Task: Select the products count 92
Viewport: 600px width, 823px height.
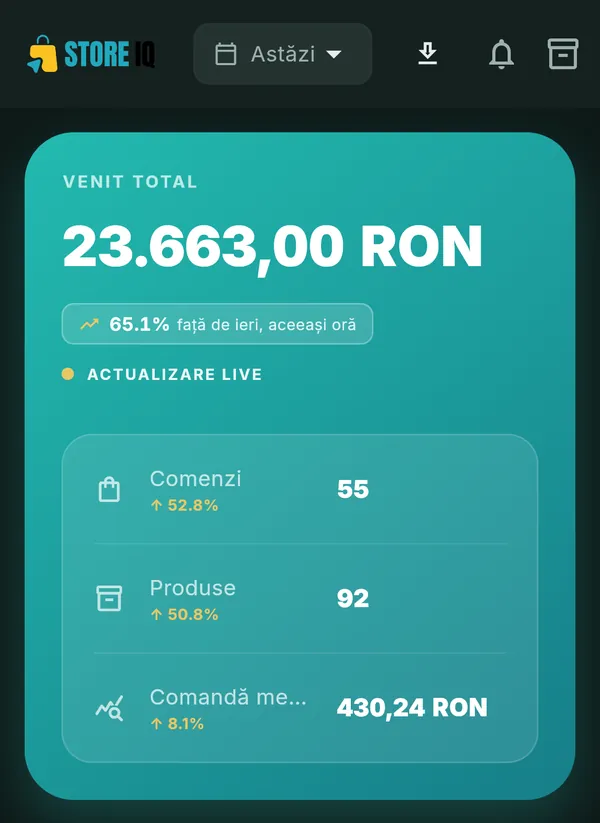Action: click(x=353, y=598)
